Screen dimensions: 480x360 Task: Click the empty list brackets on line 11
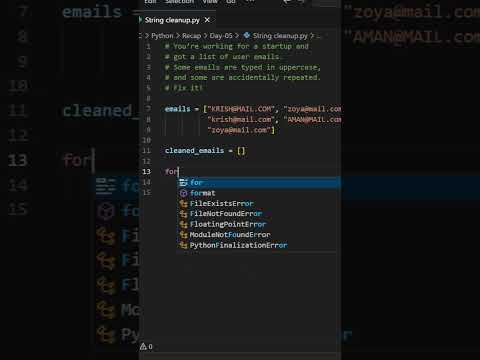(x=241, y=151)
